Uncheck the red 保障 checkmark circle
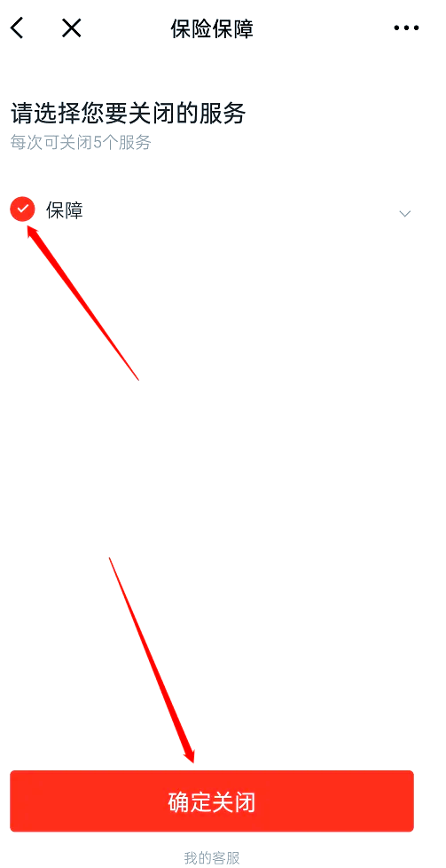 pos(22,209)
